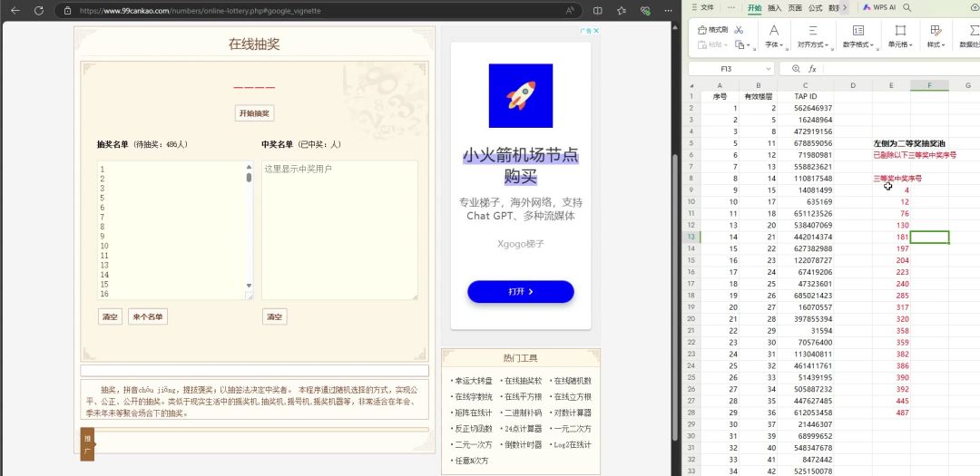This screenshot has width=980, height=476.
Task: Open the cell name box dropdown arrow
Action: (x=768, y=69)
